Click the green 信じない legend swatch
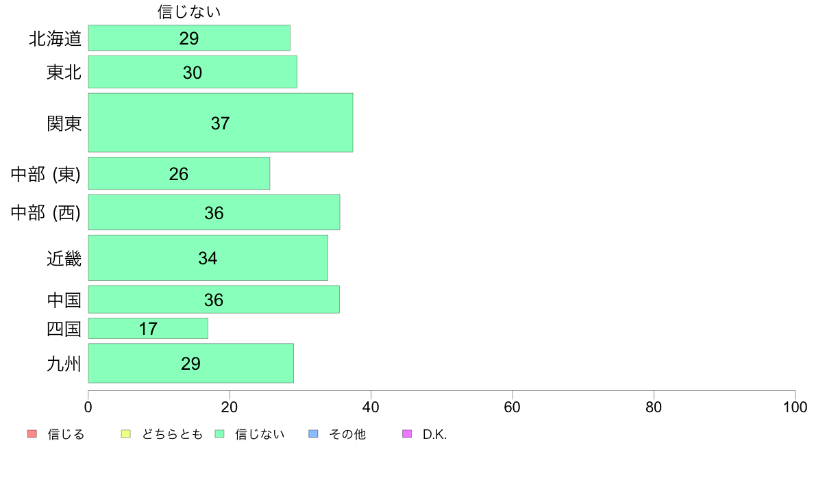 (219, 434)
